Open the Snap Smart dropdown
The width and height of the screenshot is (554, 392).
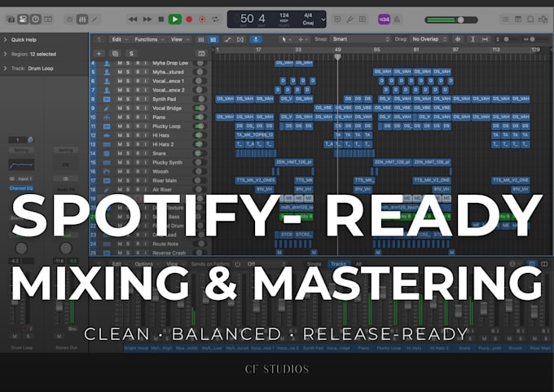pyautogui.click(x=360, y=39)
